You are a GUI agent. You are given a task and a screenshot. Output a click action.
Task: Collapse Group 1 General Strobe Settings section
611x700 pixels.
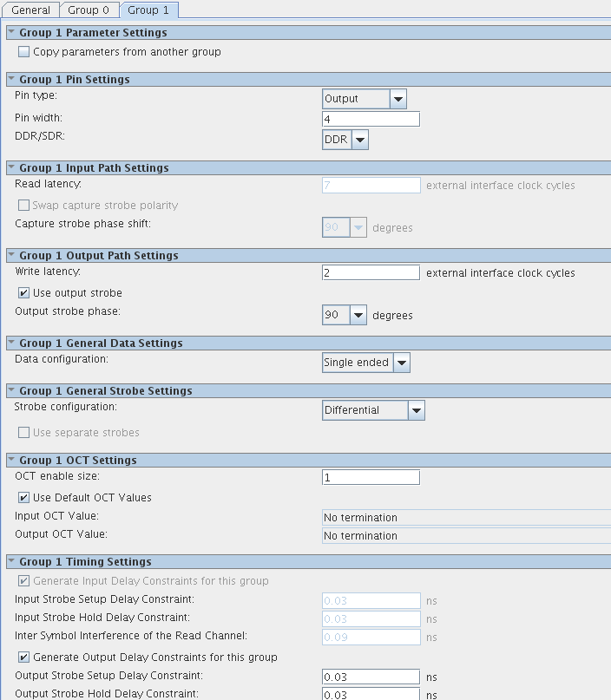[x=11, y=391]
